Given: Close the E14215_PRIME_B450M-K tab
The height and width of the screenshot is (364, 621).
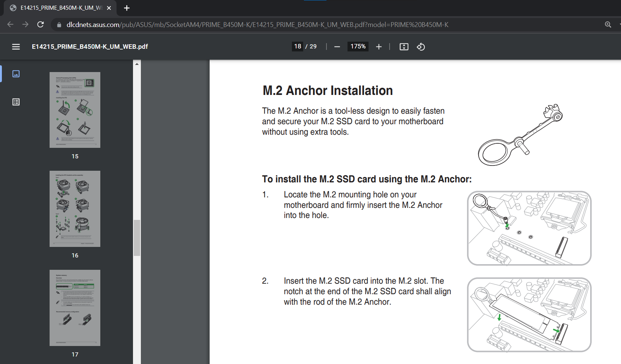Looking at the screenshot, I should (x=109, y=8).
